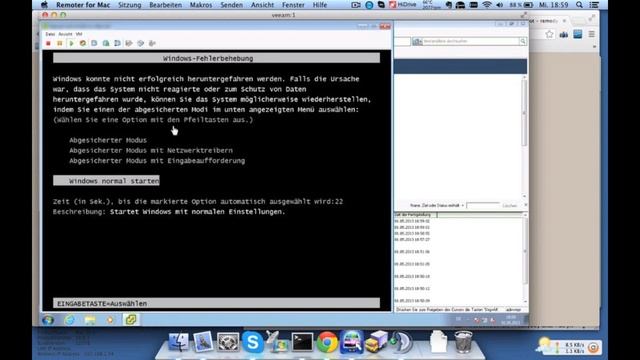Select Windows normal starten option
The image size is (640, 360).
pos(106,181)
